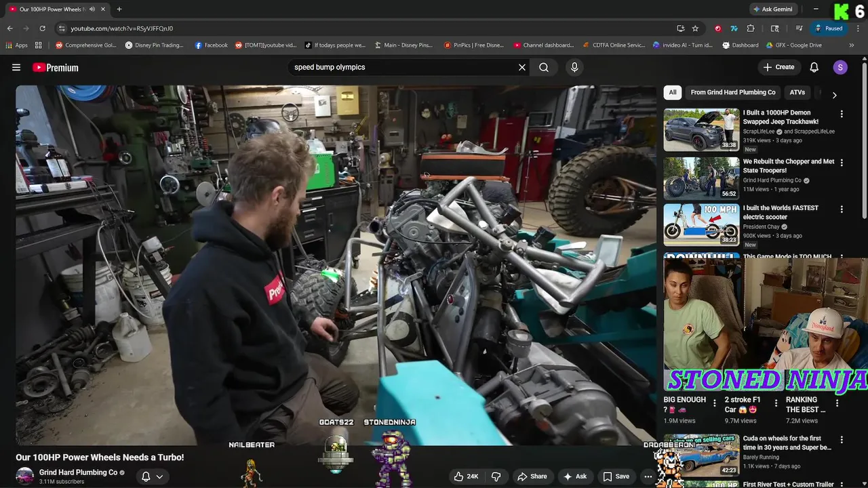Screen dimensions: 868x488
Task: Reload the current page
Action: coord(42,28)
